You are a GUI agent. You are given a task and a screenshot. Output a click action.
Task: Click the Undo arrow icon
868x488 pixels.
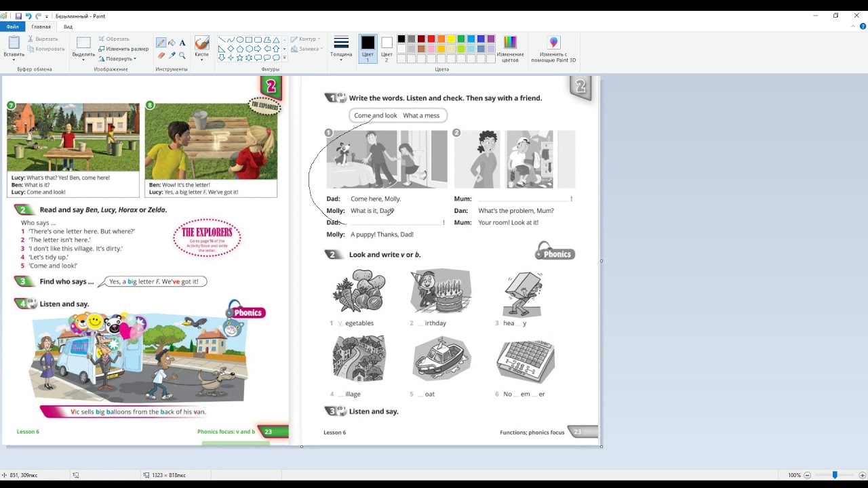(28, 16)
